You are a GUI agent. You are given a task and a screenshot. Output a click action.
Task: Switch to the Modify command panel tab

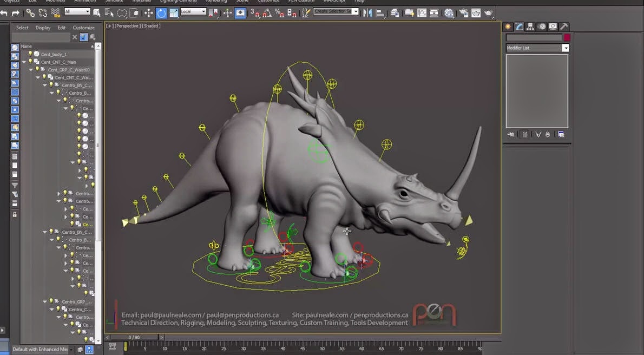point(520,27)
